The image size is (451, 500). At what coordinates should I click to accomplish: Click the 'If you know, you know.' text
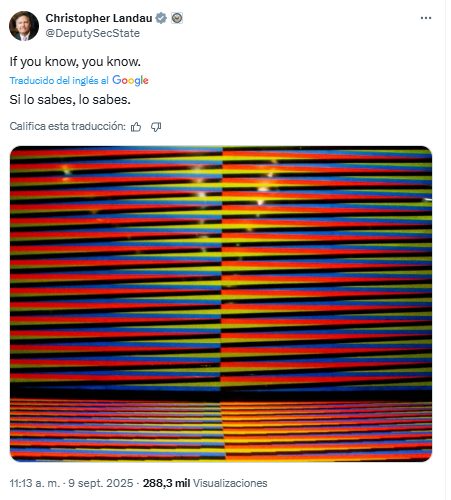click(x=75, y=62)
